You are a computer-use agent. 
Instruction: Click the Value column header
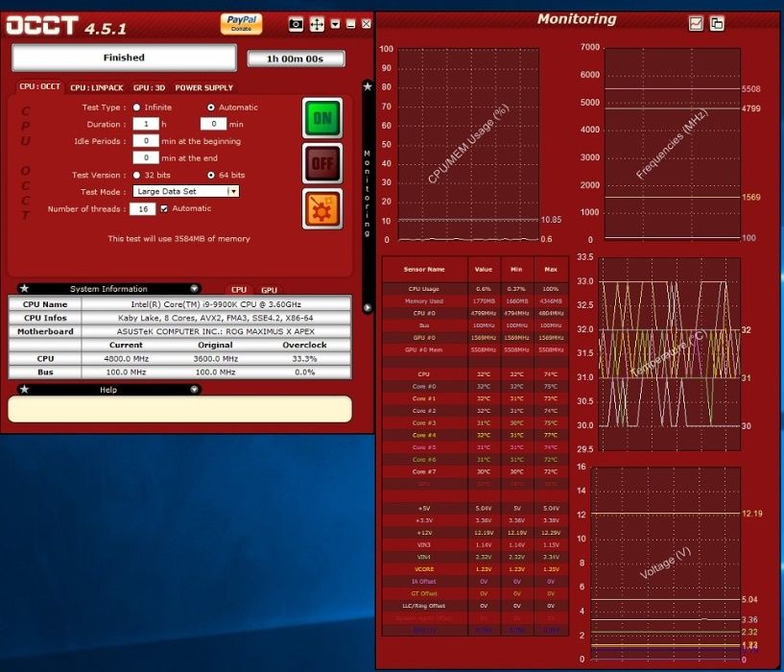coord(484,269)
